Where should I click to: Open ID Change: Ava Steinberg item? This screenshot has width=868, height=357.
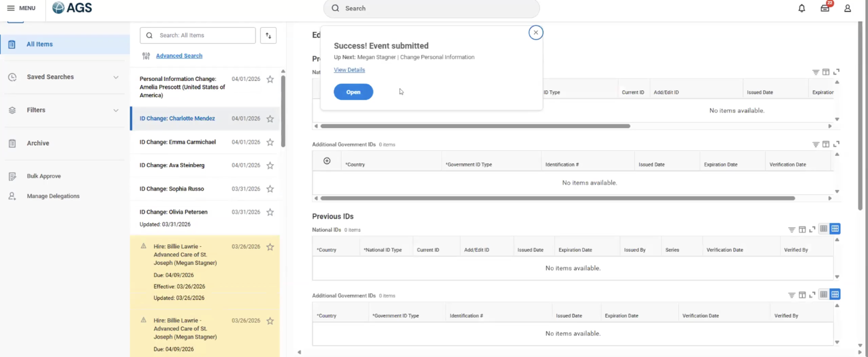205,166
